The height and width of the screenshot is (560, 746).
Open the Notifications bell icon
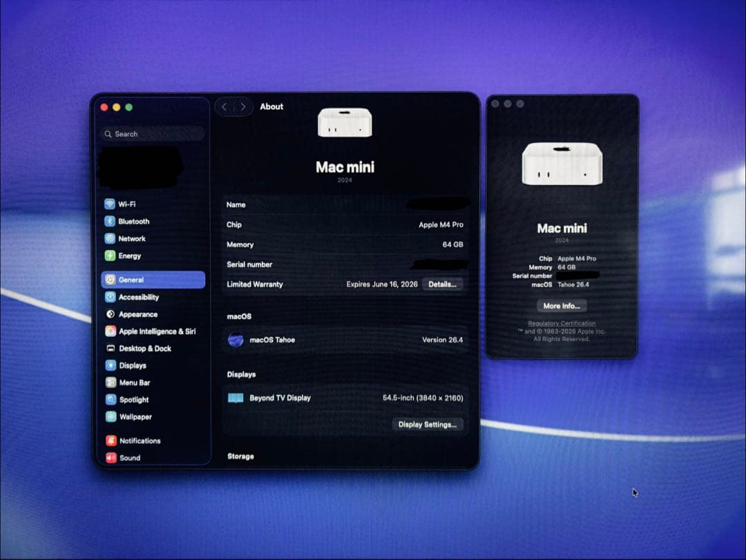coord(111,441)
